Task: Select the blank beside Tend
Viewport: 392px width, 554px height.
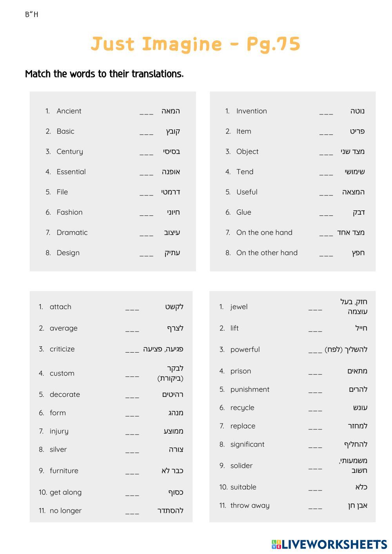Action: (x=326, y=172)
